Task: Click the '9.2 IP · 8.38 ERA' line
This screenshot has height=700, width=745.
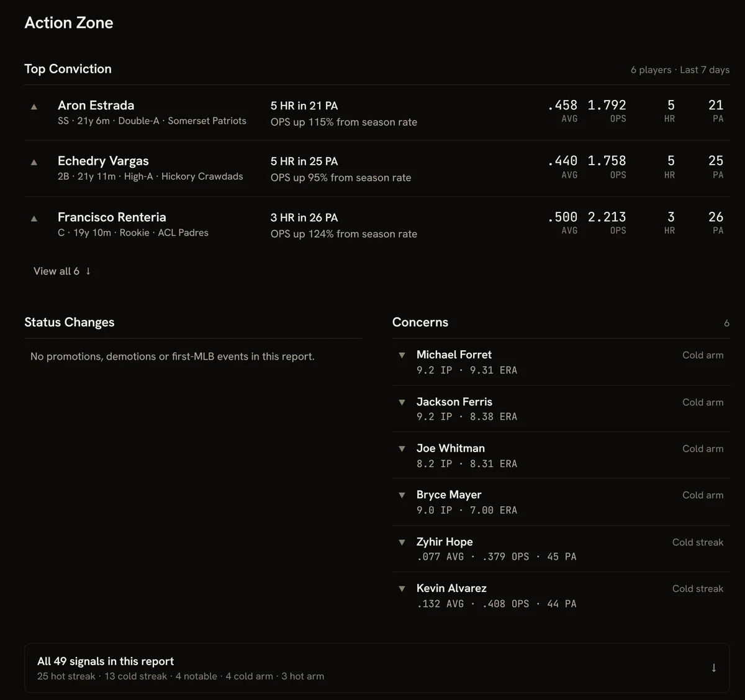Action: point(467,417)
